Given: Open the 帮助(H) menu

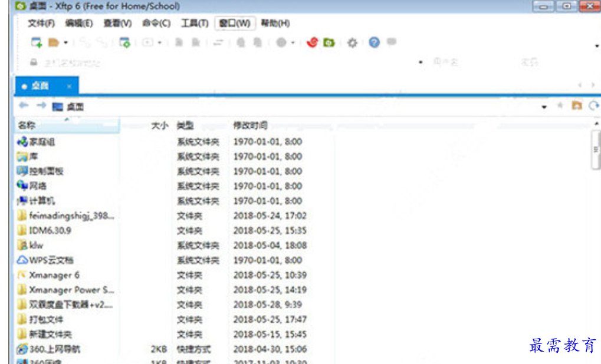Looking at the screenshot, I should (275, 24).
